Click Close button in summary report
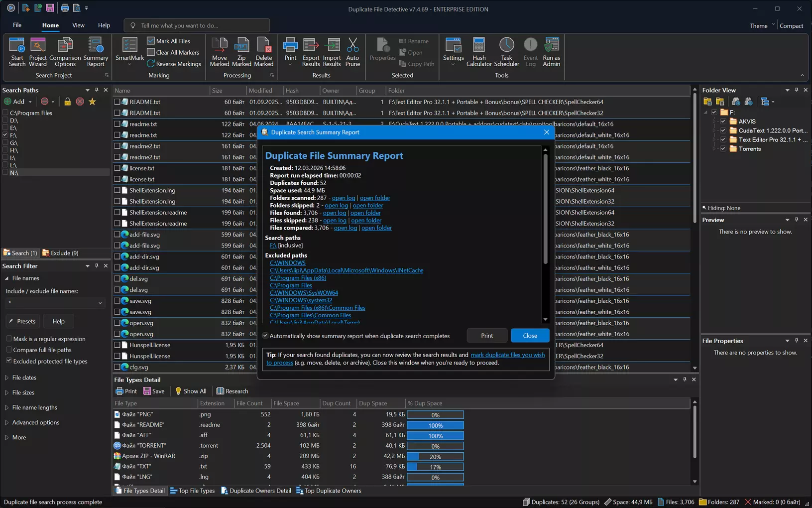812x508 pixels. coord(530,336)
